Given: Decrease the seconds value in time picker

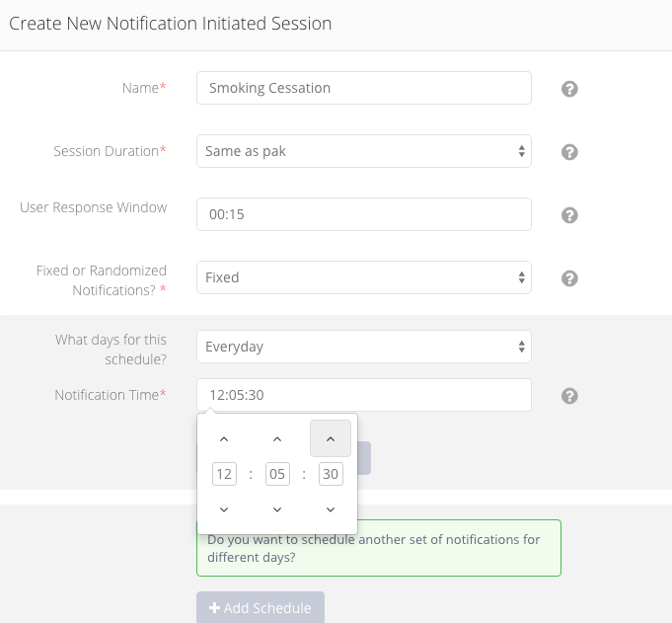Looking at the screenshot, I should [331, 509].
